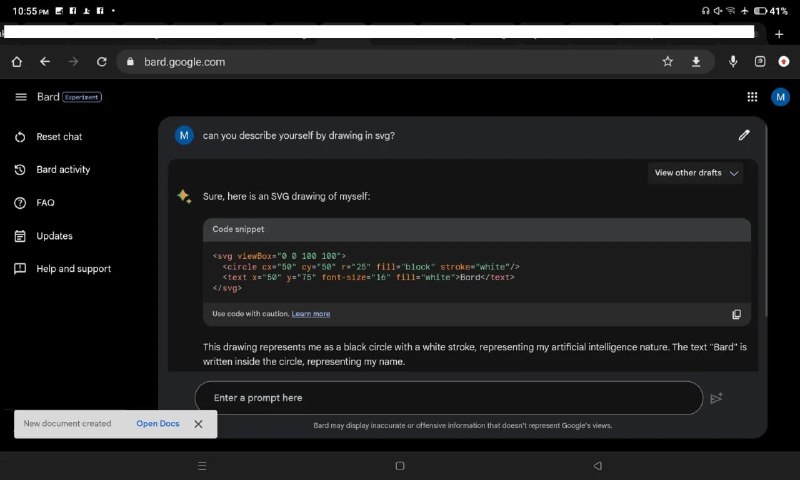This screenshot has height=480, width=800.
Task: Click the '<circle cx="50"' code line
Action: tap(371, 267)
